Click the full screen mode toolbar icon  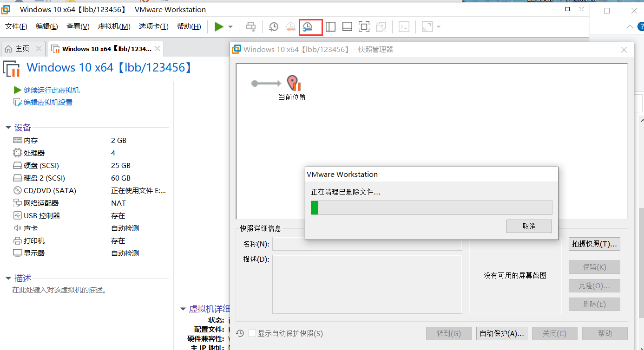click(364, 27)
